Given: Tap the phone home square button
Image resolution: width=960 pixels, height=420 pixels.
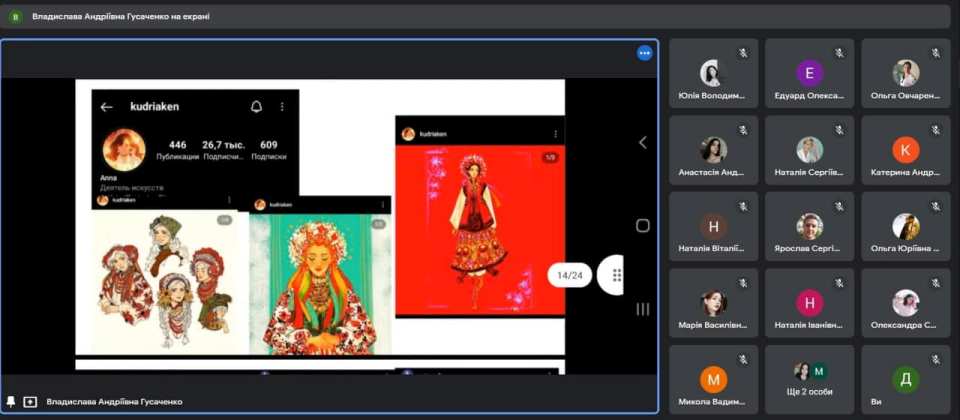Looking at the screenshot, I should [x=642, y=226].
